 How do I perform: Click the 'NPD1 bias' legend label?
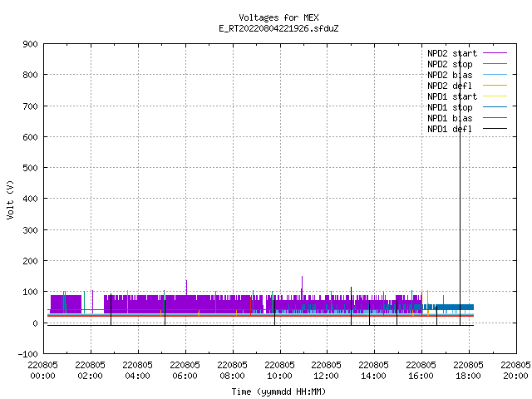tap(450, 118)
